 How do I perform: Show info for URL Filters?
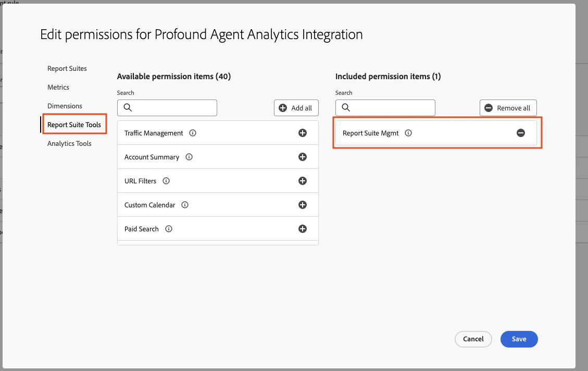point(166,181)
